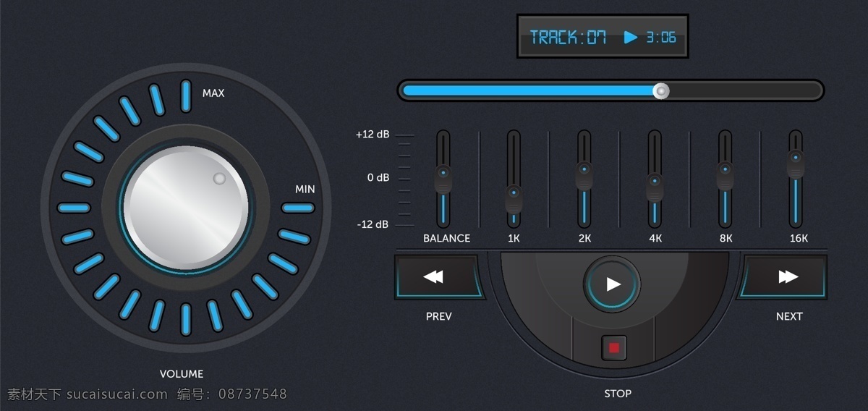This screenshot has height=411, width=868.
Task: Click the track display screen
Action: pos(603,36)
